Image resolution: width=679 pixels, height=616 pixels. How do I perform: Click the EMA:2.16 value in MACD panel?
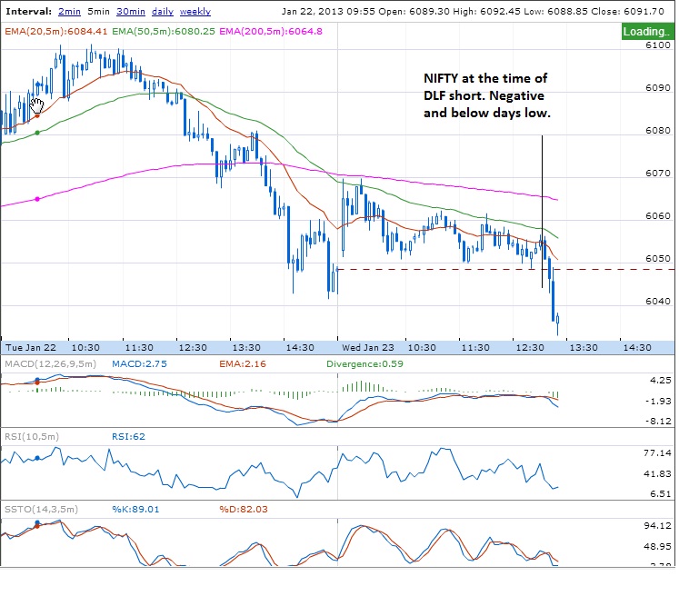point(243,364)
